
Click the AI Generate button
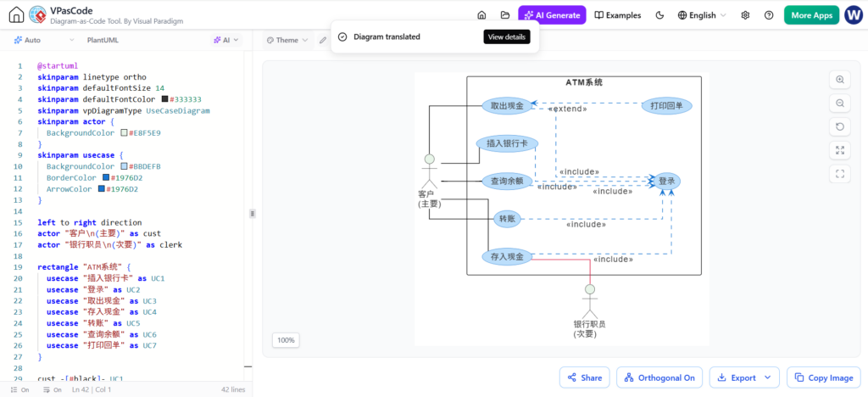click(552, 15)
